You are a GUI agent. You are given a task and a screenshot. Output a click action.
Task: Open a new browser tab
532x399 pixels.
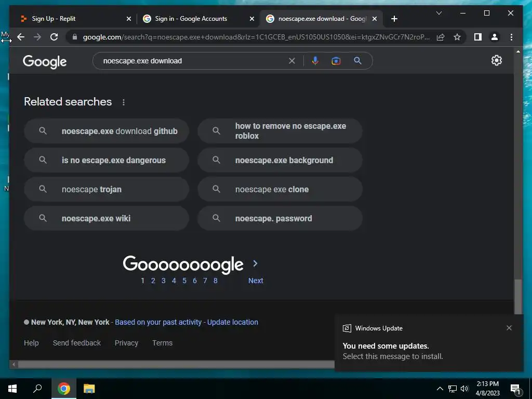(394, 19)
